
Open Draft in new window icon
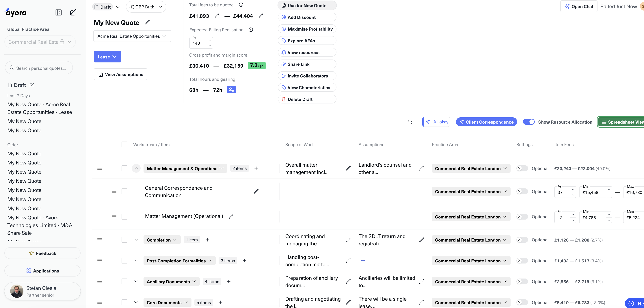click(x=32, y=85)
